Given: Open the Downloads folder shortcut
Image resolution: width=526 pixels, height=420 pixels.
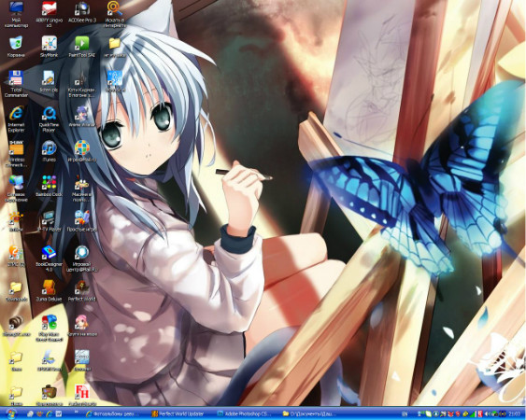Looking at the screenshot, I should click(16, 290).
